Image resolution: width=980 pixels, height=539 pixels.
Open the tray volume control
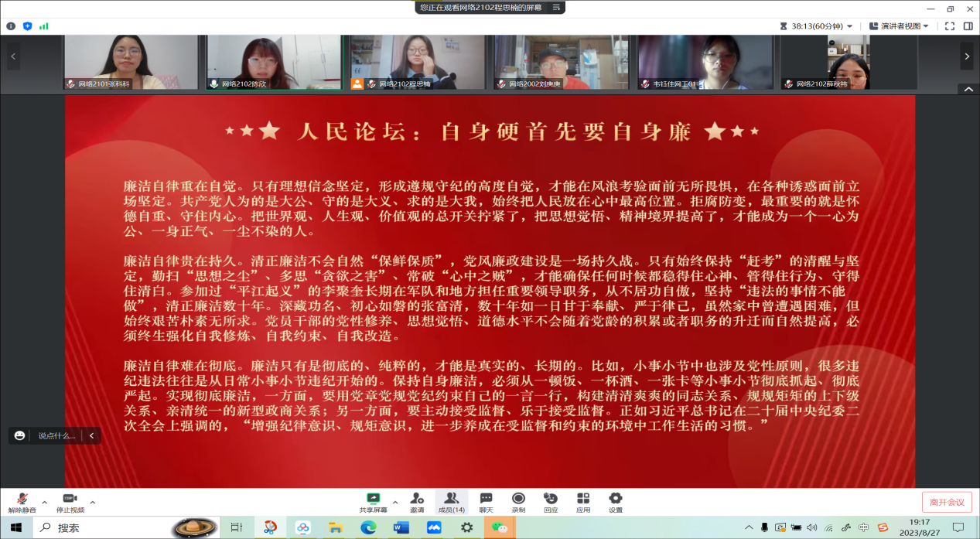click(x=811, y=527)
